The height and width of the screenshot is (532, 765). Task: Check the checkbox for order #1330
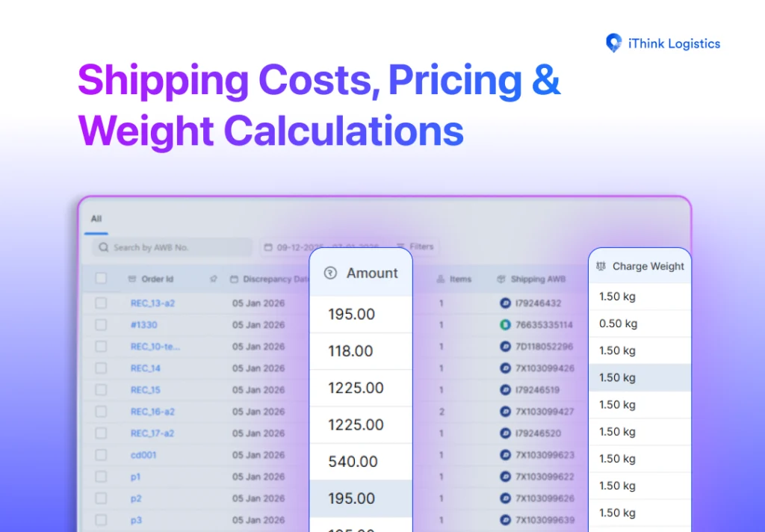click(102, 325)
